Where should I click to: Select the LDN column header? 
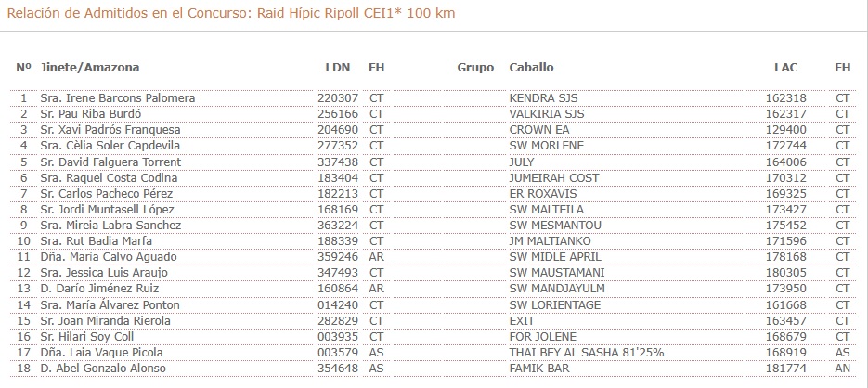tap(338, 68)
